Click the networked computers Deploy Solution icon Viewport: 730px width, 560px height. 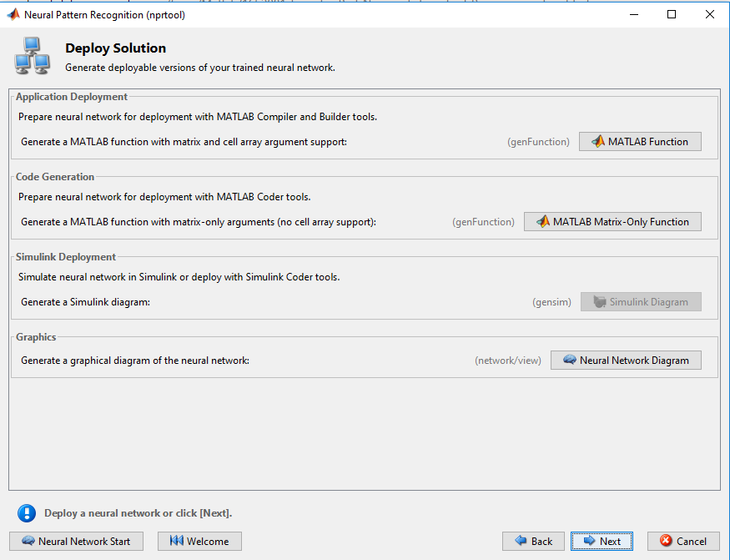tap(33, 56)
